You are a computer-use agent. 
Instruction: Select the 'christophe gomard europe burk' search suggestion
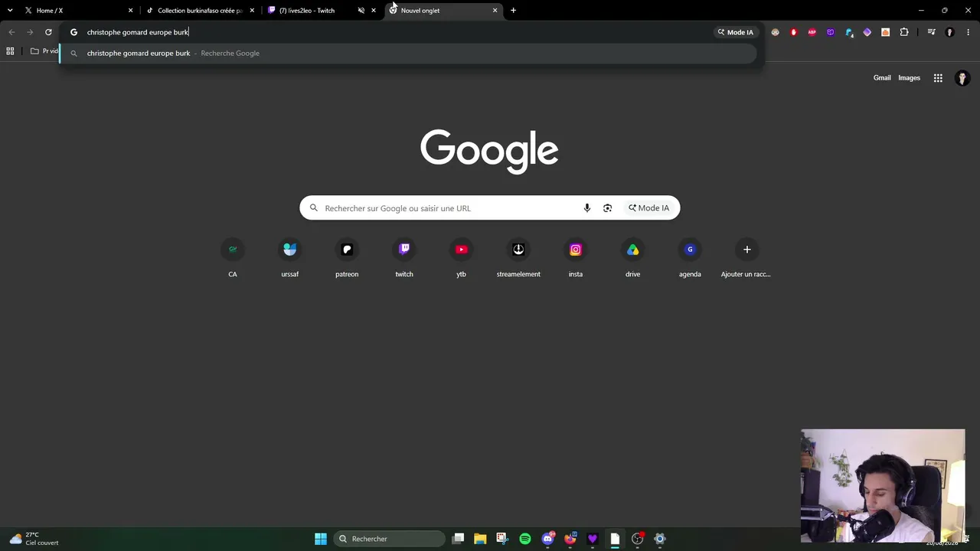(x=408, y=54)
